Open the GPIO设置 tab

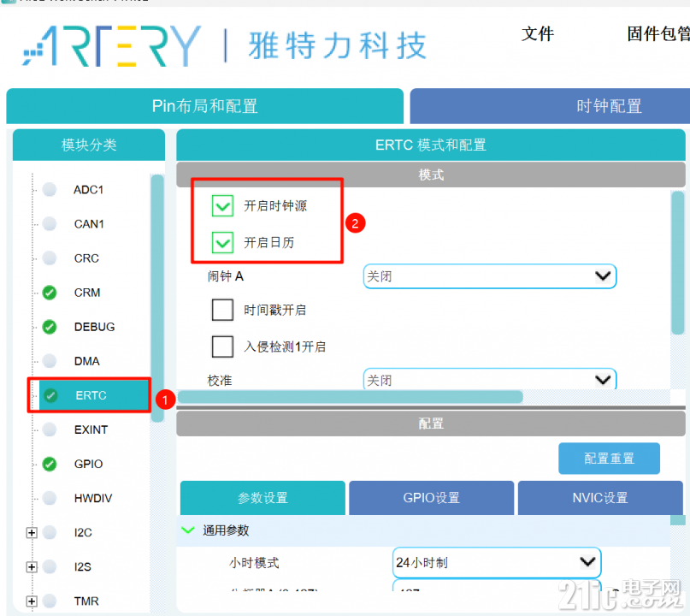431,498
